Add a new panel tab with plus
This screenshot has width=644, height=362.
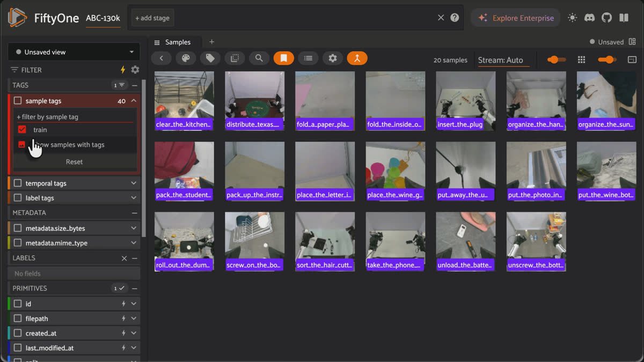click(211, 42)
